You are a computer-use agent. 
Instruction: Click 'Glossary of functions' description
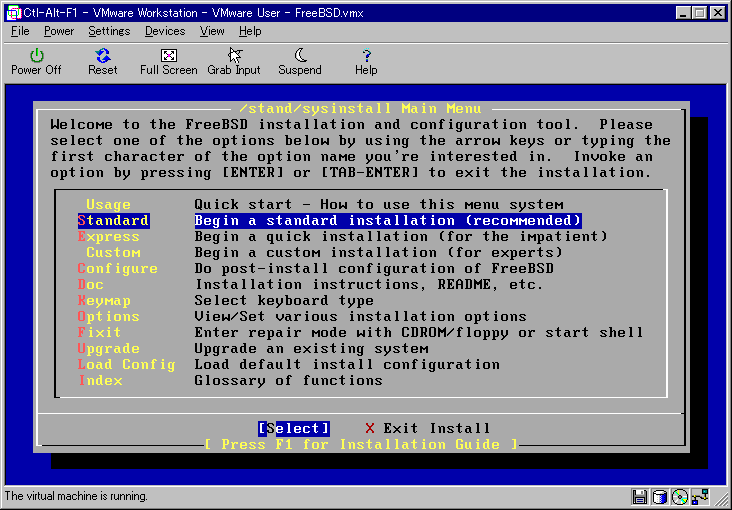point(289,380)
